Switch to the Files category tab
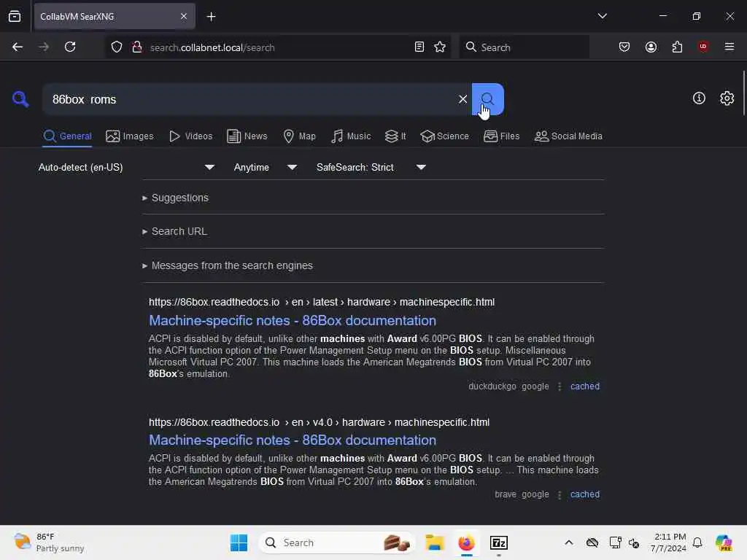Image resolution: width=747 pixels, height=560 pixels. tap(501, 136)
